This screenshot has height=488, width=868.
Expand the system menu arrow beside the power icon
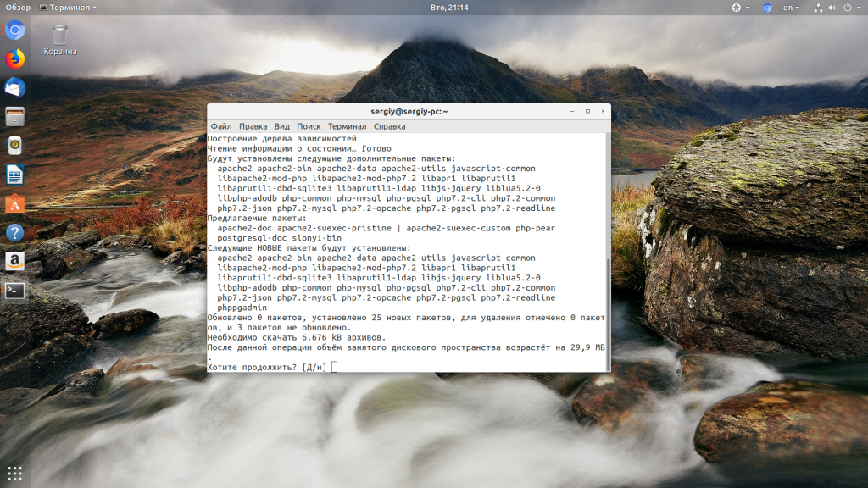[858, 8]
